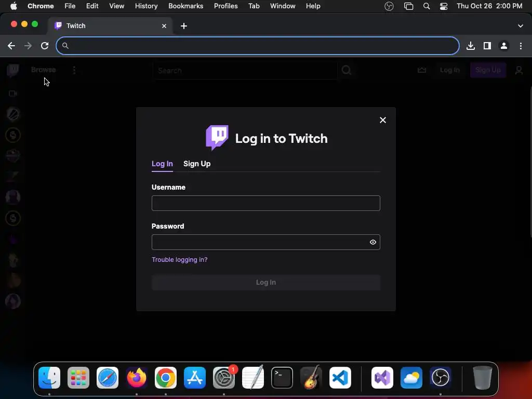Go forward with the browser arrow
Image resolution: width=532 pixels, height=399 pixels.
click(28, 46)
